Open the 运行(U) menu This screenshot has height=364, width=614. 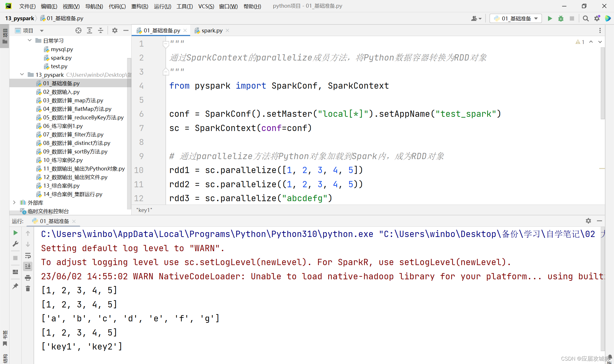[162, 6]
